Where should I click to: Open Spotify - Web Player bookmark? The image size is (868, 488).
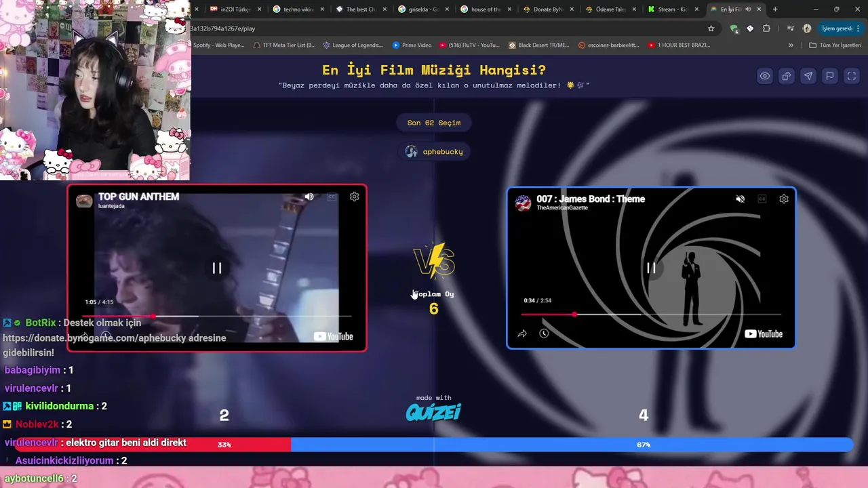[x=218, y=45]
